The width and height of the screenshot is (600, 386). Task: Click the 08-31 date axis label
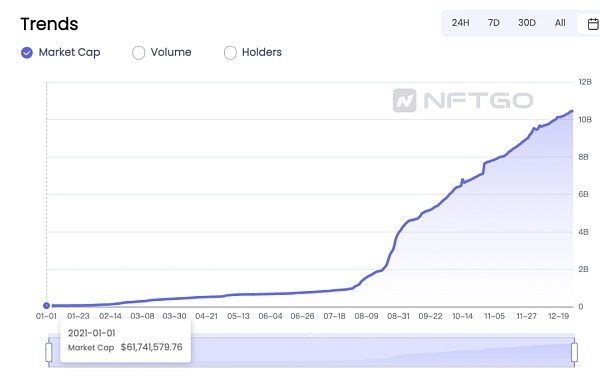coord(398,316)
